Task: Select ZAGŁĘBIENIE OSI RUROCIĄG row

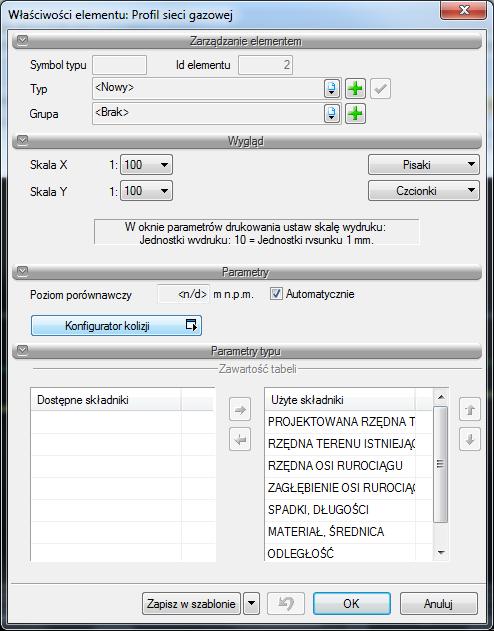Action: [x=348, y=488]
